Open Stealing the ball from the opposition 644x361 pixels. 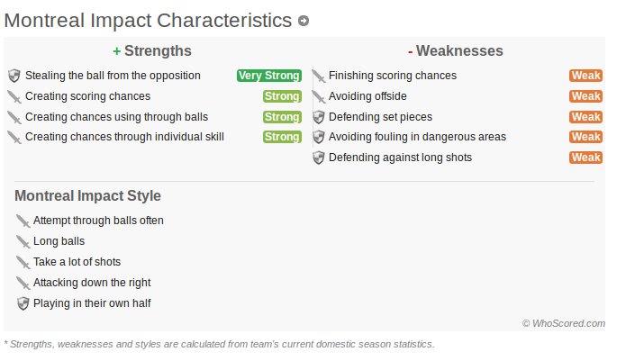(113, 76)
